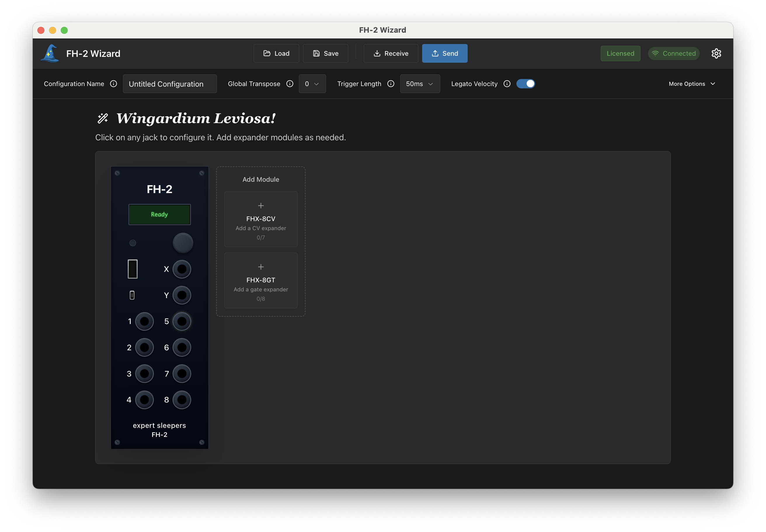Add an FHX-8CV expander module
Viewport: 766px width, 532px height.
pos(261,219)
